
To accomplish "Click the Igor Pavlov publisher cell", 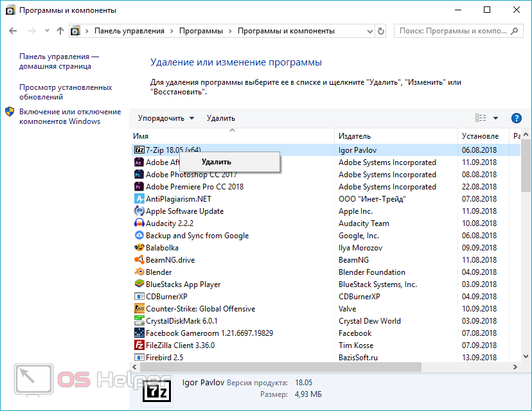I will point(358,150).
